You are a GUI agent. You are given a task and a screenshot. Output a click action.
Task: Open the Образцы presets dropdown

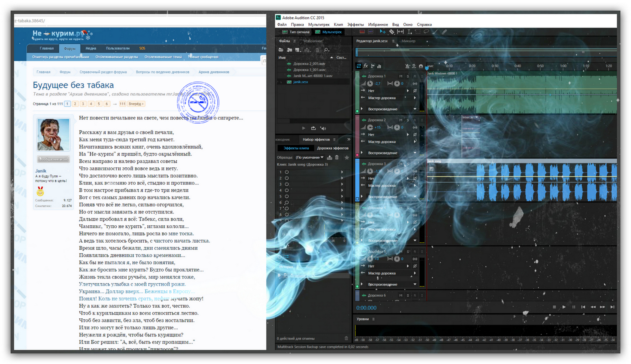pyautogui.click(x=310, y=158)
